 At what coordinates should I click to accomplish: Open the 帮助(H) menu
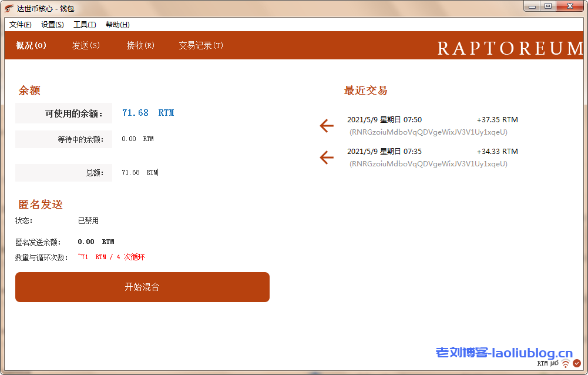[117, 25]
